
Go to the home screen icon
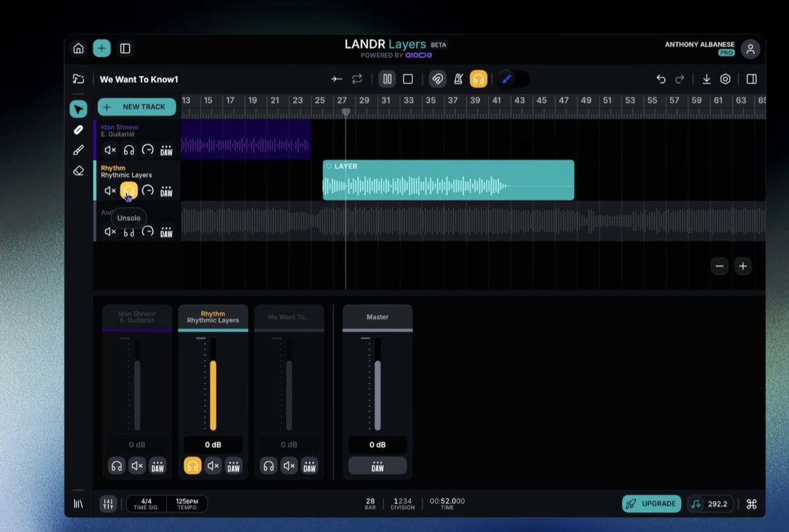coord(78,48)
